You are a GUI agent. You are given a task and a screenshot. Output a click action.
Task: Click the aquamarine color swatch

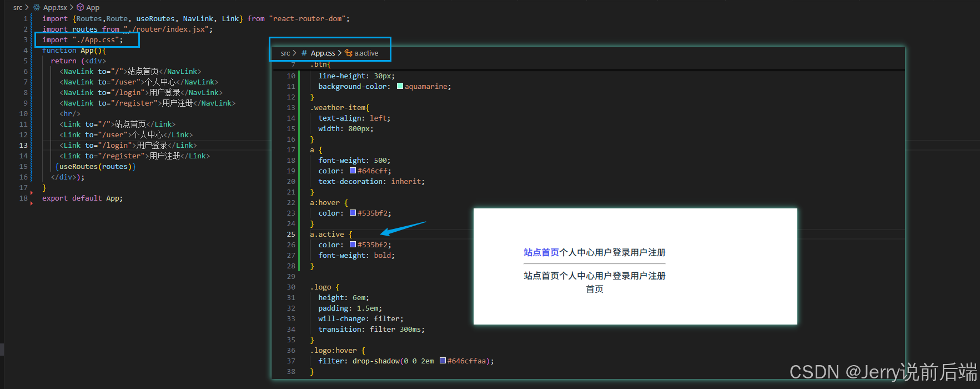click(x=400, y=86)
